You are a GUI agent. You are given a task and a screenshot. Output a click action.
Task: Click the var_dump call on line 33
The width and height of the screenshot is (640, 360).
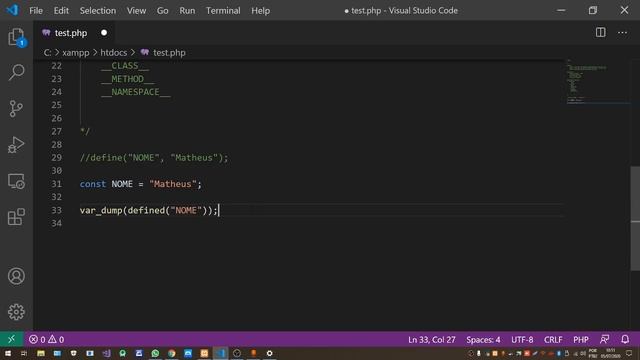coord(101,210)
